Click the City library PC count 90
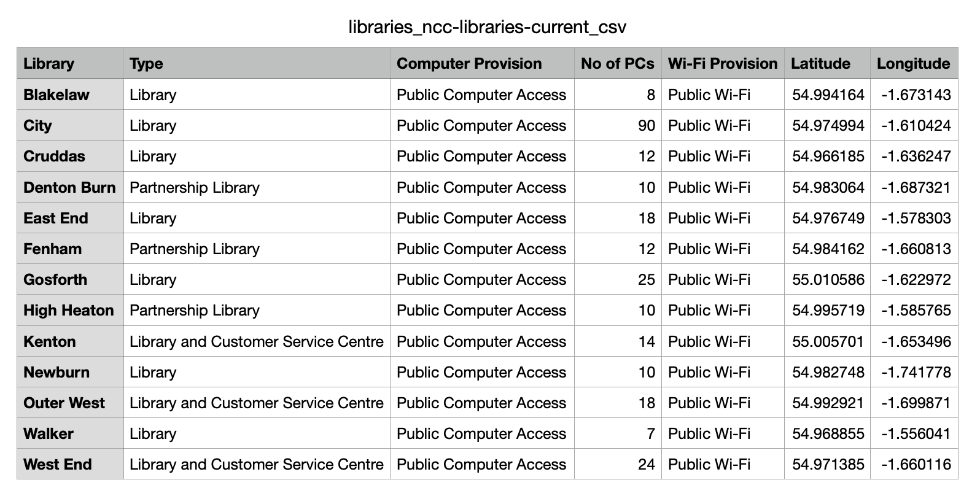The image size is (980, 496). tap(618, 125)
